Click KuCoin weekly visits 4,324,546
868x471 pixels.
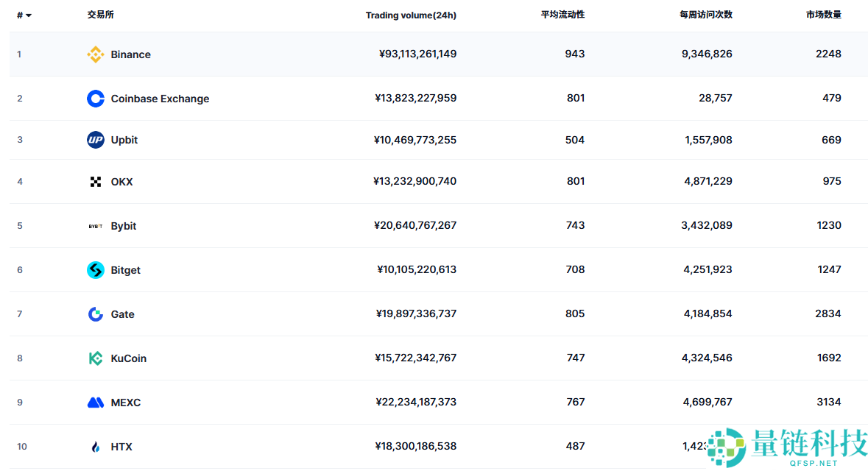(707, 358)
